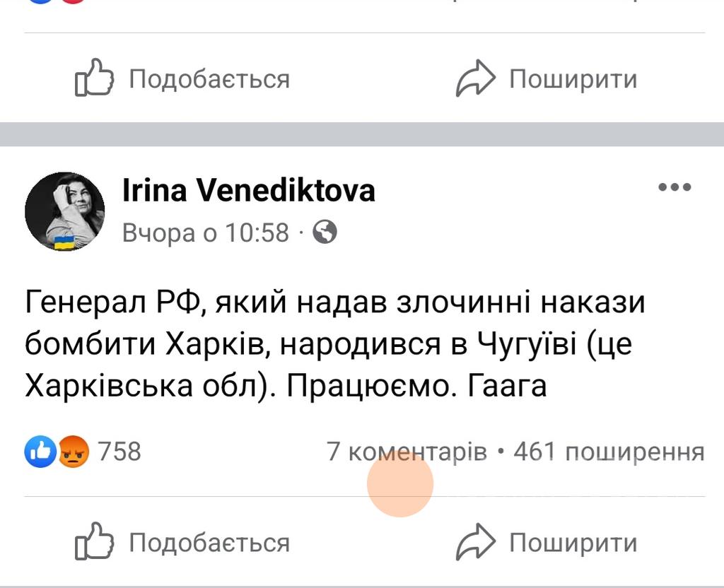
Task: Click the globe public-audience icon
Action: (325, 232)
